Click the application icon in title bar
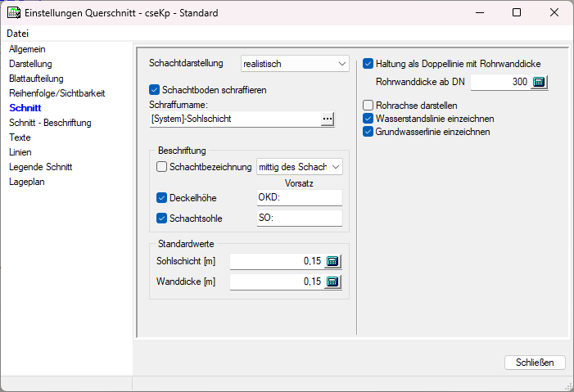The height and width of the screenshot is (392, 574). (x=14, y=13)
